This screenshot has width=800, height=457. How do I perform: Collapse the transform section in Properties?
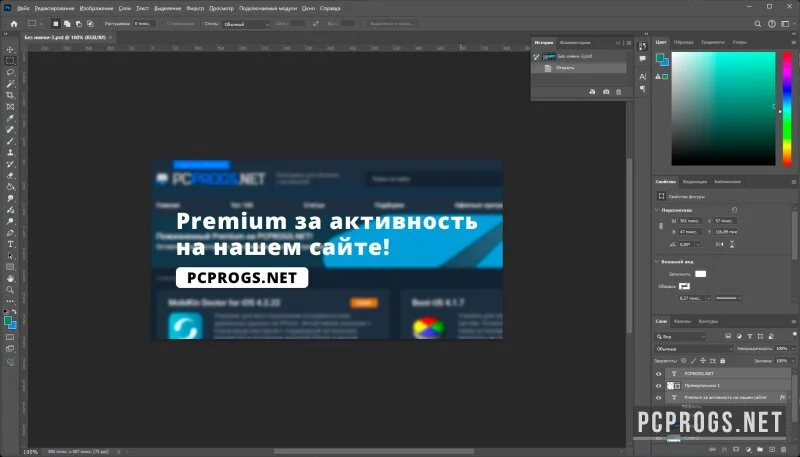(x=657, y=210)
